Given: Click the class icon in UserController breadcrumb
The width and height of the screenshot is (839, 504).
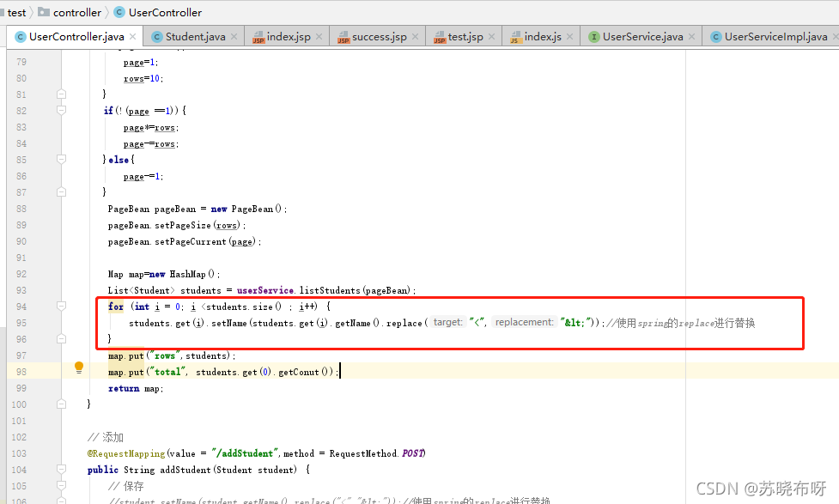Looking at the screenshot, I should (120, 12).
